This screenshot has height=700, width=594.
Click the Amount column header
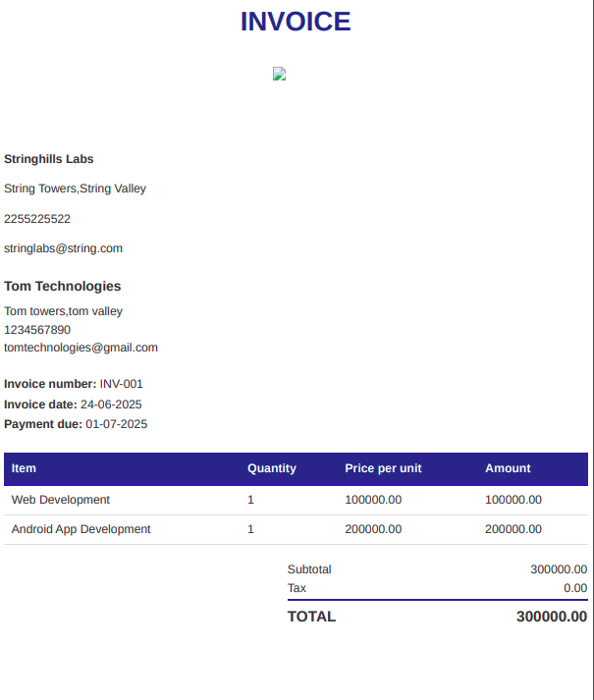pos(508,468)
